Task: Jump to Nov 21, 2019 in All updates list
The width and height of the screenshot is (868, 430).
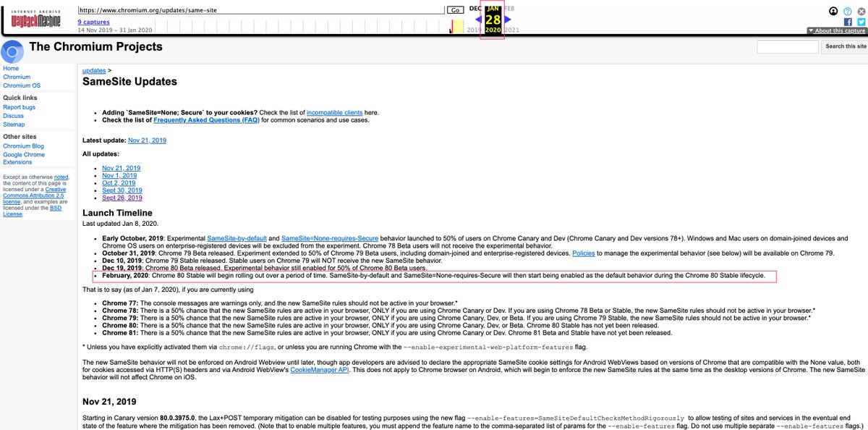Action: [122, 168]
